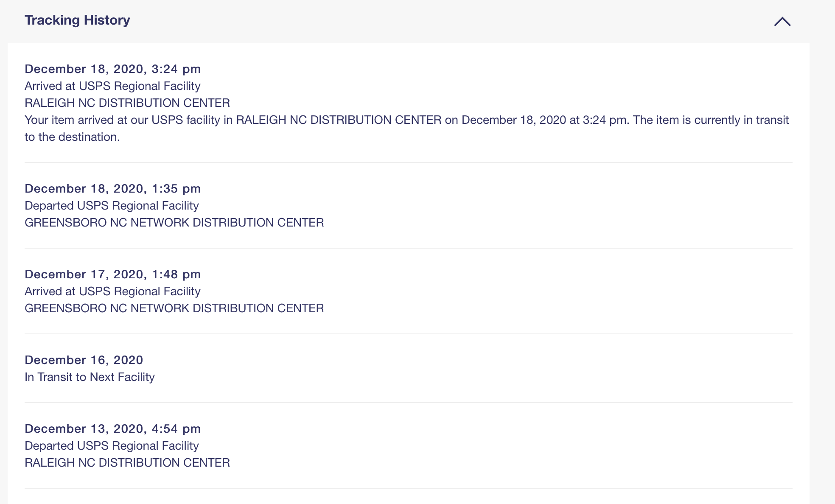Click first 'Arrived at USPS Regional Facility' status

[x=112, y=86]
